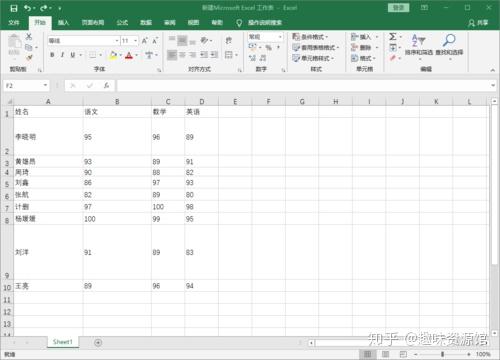Click the Share button
The width and height of the screenshot is (500, 360).
(x=478, y=23)
